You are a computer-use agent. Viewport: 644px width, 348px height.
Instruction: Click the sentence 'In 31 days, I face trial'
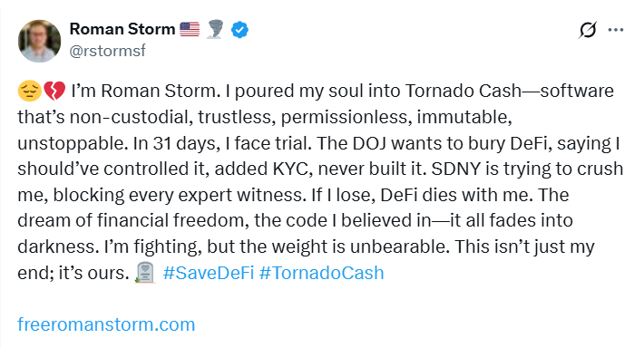(x=223, y=143)
